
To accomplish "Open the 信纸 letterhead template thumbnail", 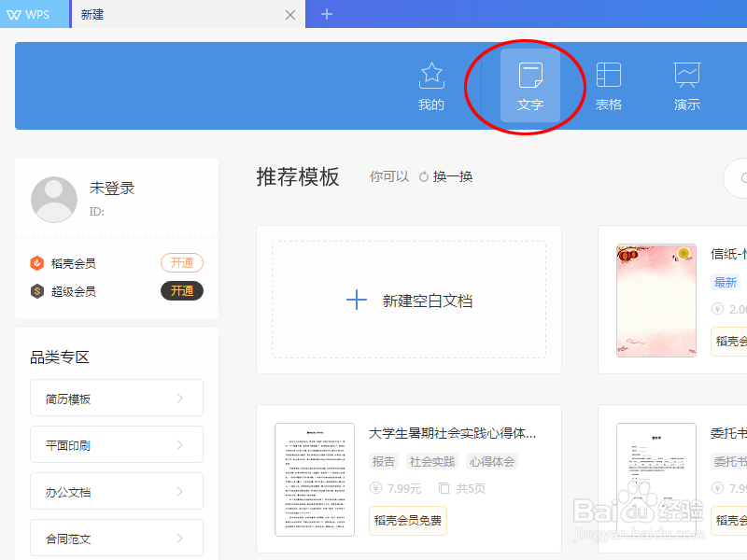I will click(x=655, y=300).
